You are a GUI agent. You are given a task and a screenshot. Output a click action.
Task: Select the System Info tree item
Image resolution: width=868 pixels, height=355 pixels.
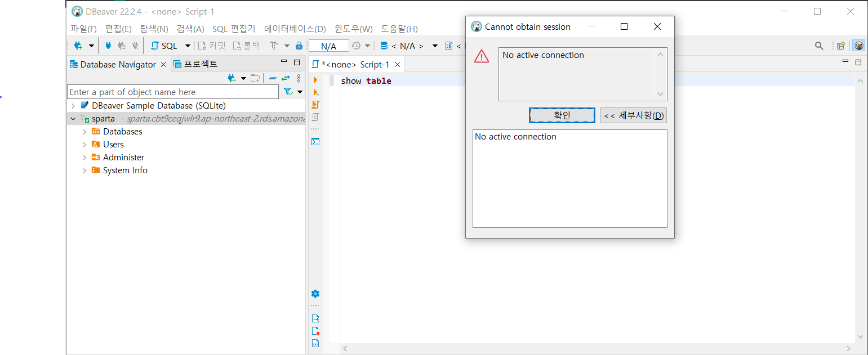click(124, 170)
